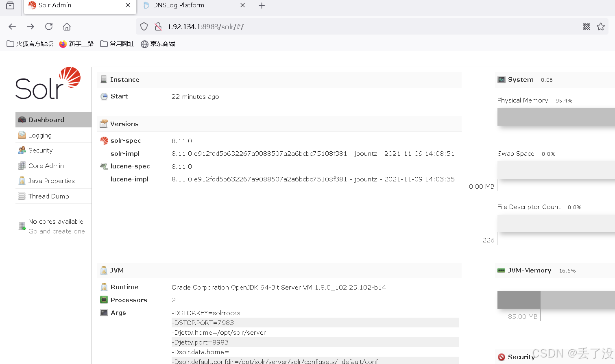615x364 pixels.
Task: Click the Dashboard gauge icon
Action: (22, 120)
